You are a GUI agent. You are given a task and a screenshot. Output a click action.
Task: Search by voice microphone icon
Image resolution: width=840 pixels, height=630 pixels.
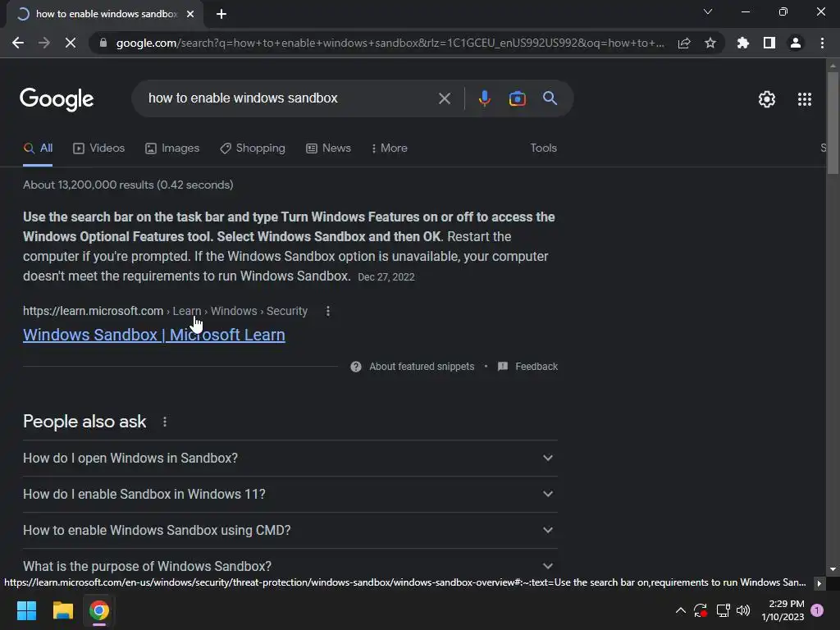pos(484,98)
